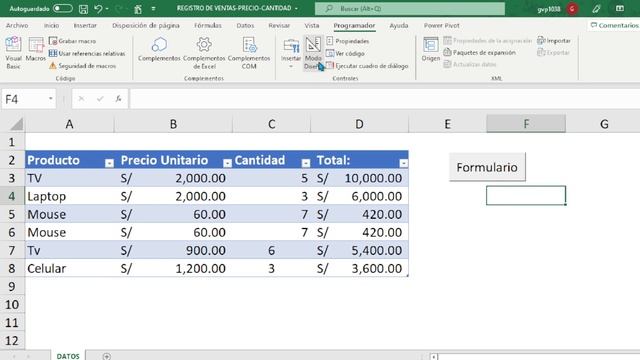The image size is (640, 360).
Task: Switch to the Inicio tab
Action: 51,25
